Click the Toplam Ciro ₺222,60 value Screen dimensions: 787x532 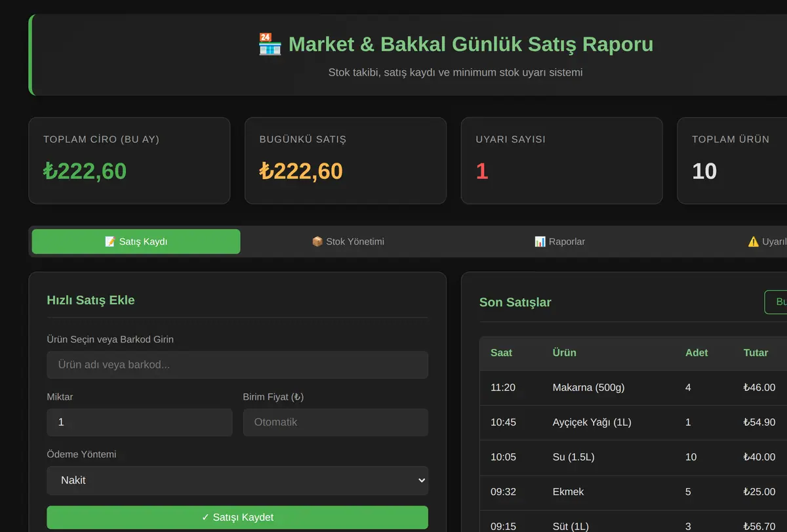pyautogui.click(x=85, y=171)
